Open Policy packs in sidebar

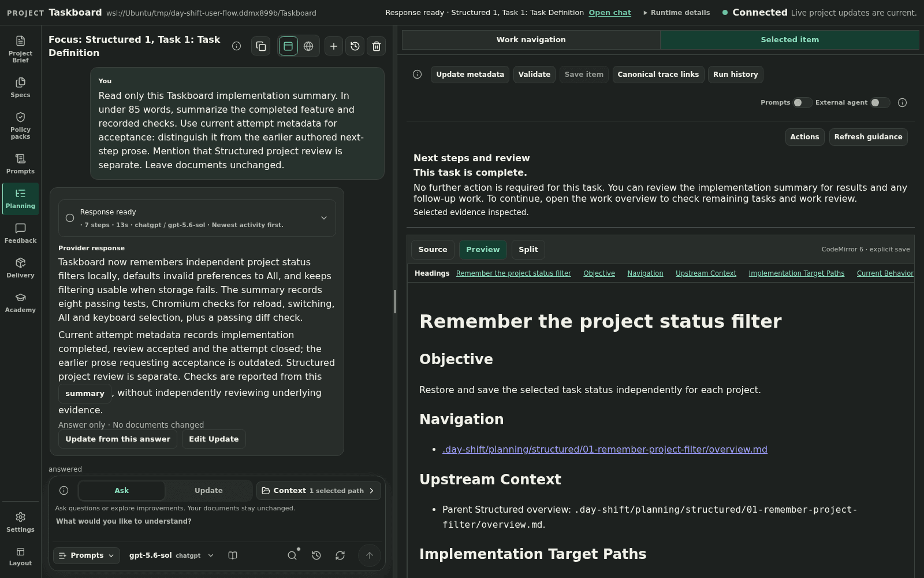(20, 125)
